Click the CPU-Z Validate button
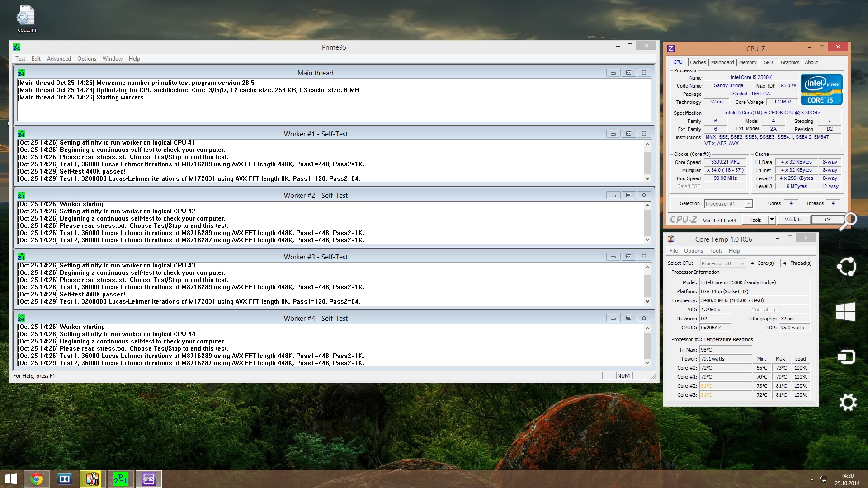The width and height of the screenshot is (868, 488). pyautogui.click(x=793, y=220)
